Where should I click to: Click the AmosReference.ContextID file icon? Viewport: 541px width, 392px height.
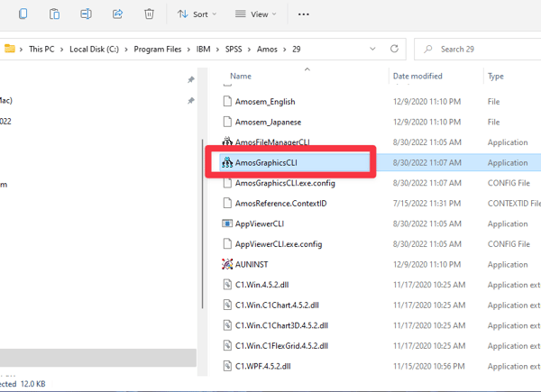[x=227, y=203]
